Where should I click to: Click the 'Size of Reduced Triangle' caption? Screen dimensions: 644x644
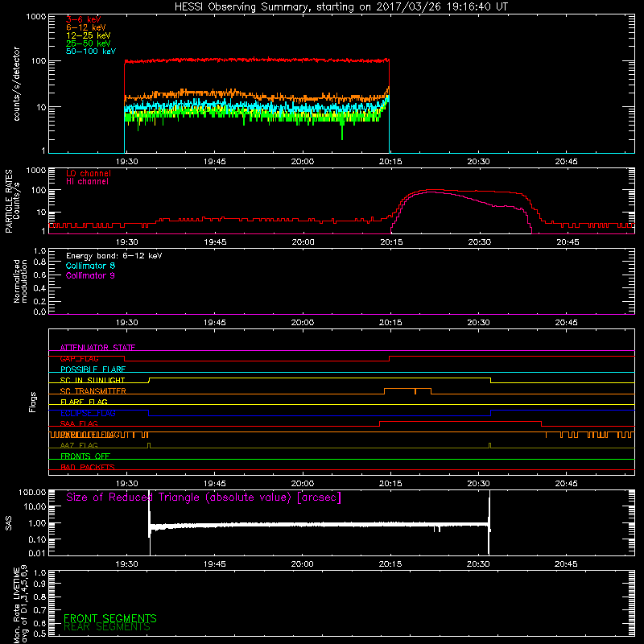(204, 497)
